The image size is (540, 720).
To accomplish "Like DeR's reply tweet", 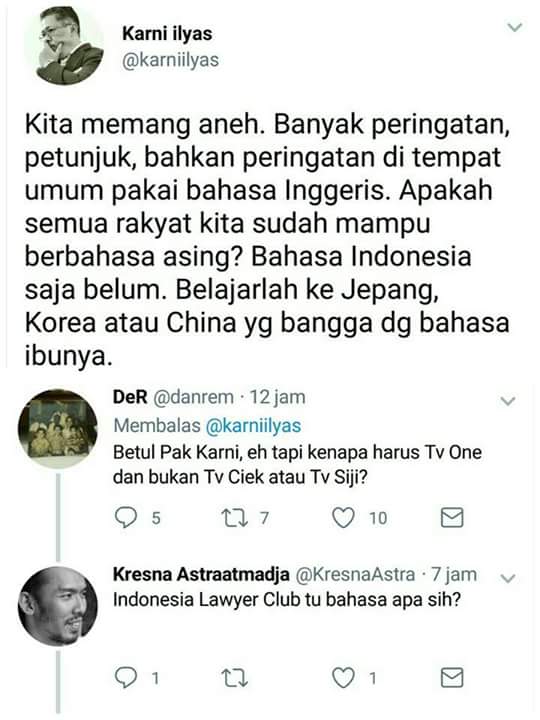I will (x=343, y=518).
